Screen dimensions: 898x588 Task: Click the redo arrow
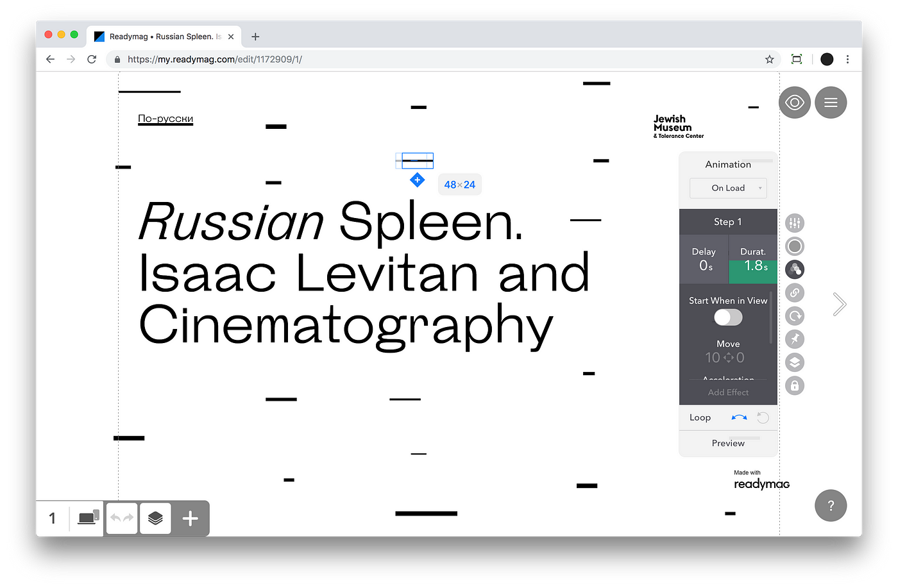tap(128, 518)
